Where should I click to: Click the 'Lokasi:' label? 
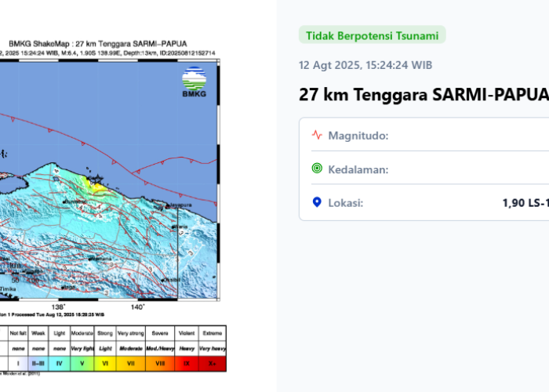point(346,203)
